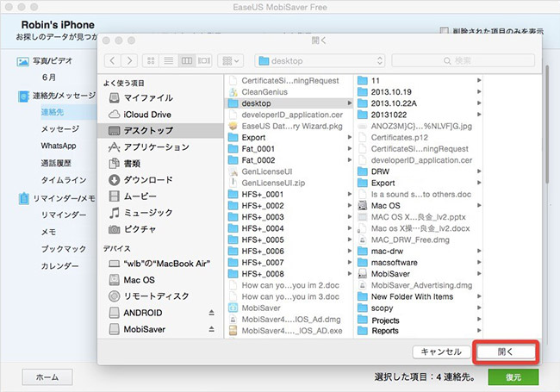Select the 2013.10.22A folder
The image size is (560, 392).
pyautogui.click(x=419, y=103)
